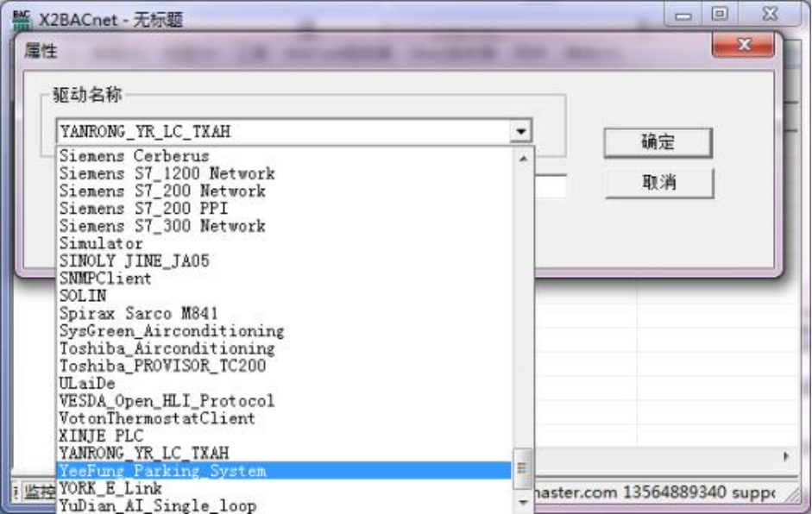Select ULaiDe from the list
812x514 pixels.
pos(284,384)
